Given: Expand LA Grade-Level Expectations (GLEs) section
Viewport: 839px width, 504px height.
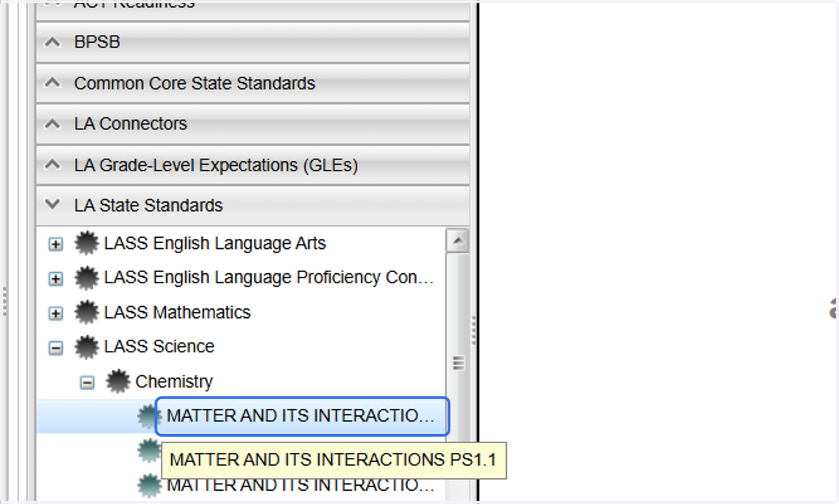Looking at the screenshot, I should (x=252, y=166).
